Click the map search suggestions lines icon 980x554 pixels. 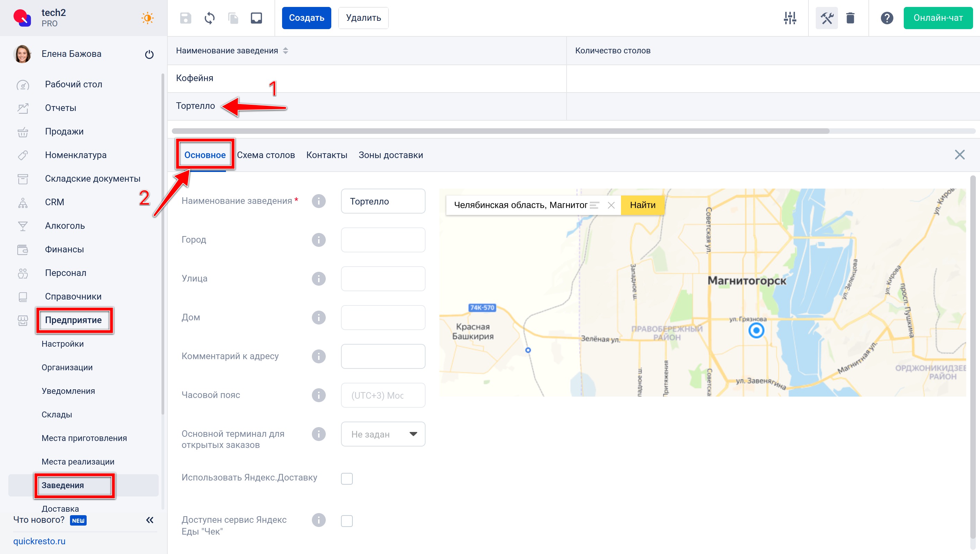(594, 205)
